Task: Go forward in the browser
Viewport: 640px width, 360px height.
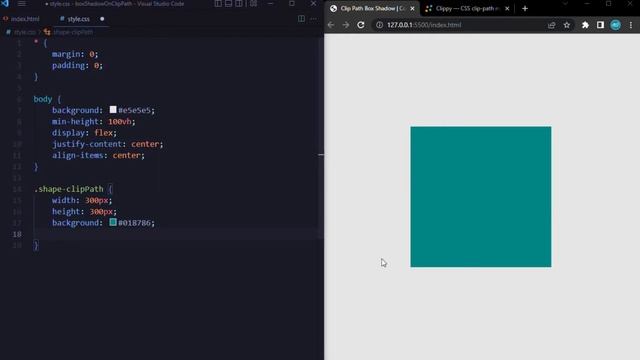Action: coord(346,25)
